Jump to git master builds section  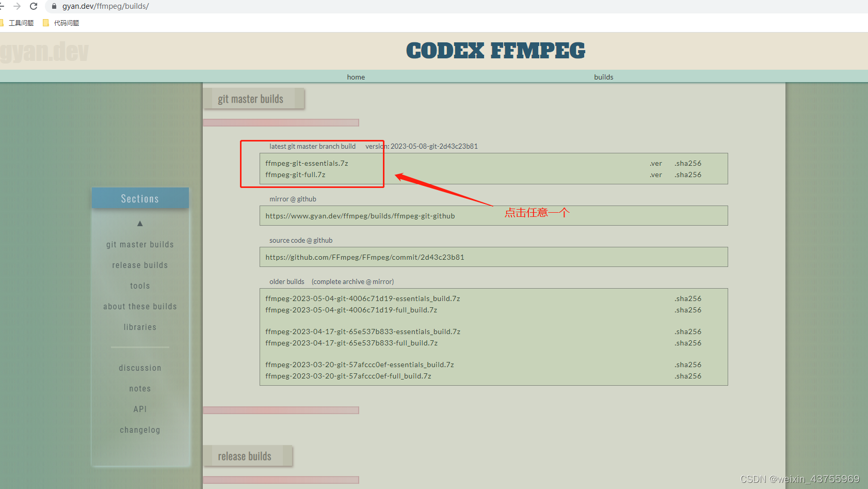pyautogui.click(x=140, y=244)
